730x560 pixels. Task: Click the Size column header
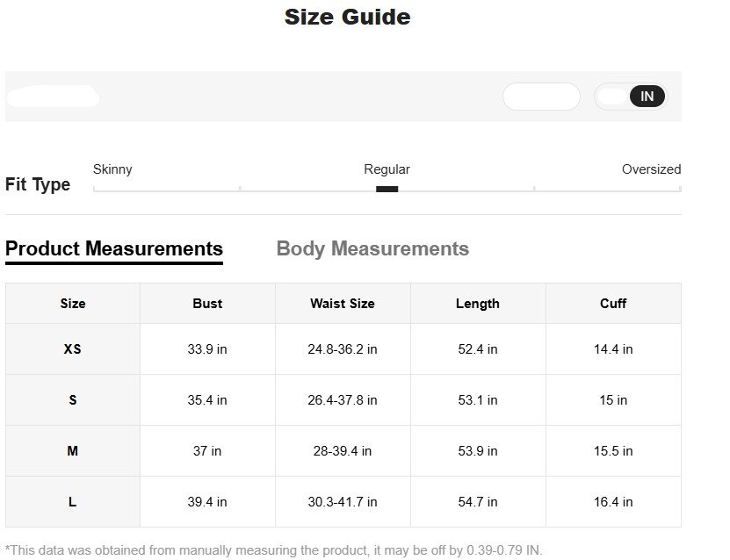tap(73, 304)
